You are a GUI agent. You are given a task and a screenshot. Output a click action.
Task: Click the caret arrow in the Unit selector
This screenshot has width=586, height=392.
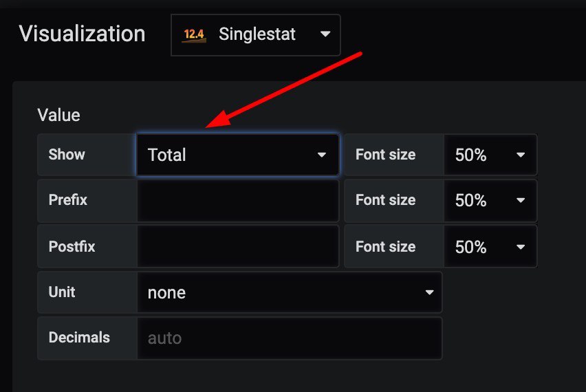click(x=429, y=292)
